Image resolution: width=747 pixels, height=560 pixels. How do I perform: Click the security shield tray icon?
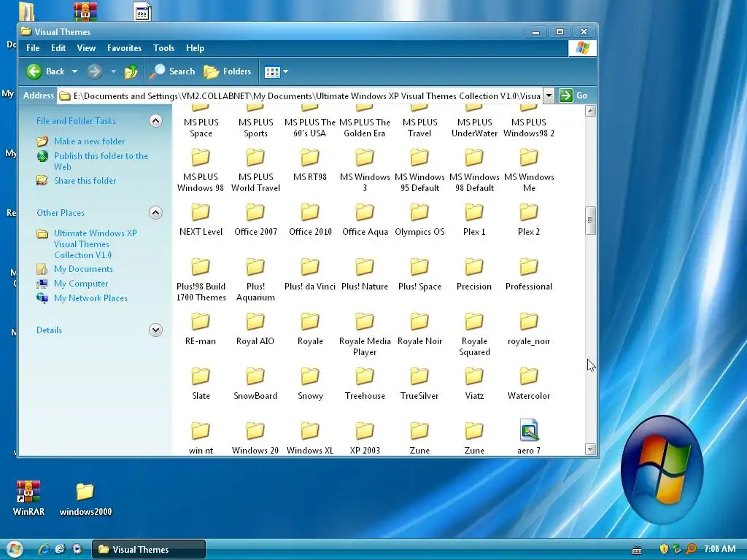tap(664, 549)
